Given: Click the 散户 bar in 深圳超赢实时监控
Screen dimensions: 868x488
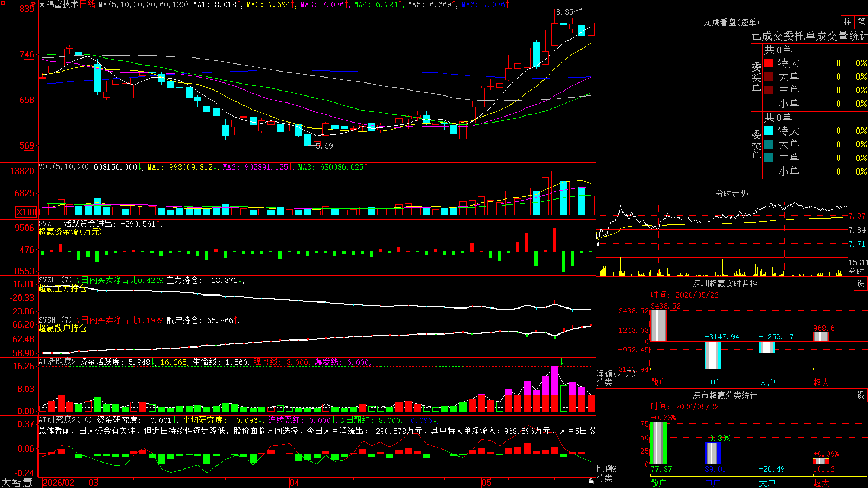Looking at the screenshot, I should click(658, 325).
